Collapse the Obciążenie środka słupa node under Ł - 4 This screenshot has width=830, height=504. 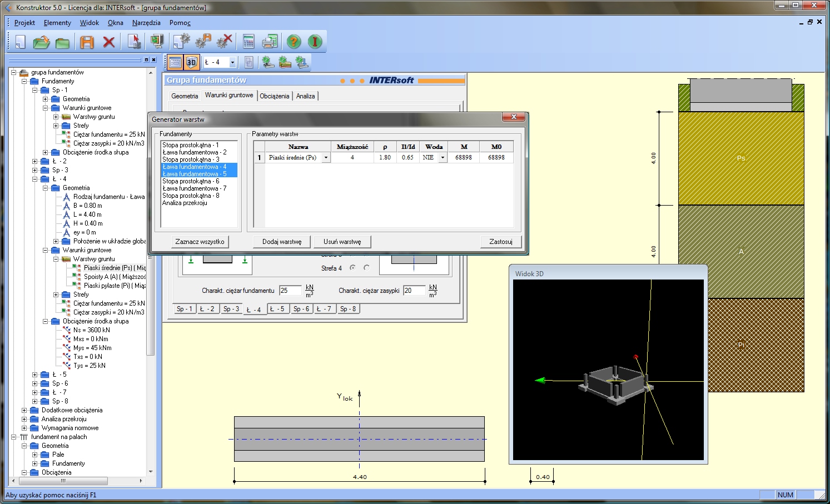pos(45,321)
